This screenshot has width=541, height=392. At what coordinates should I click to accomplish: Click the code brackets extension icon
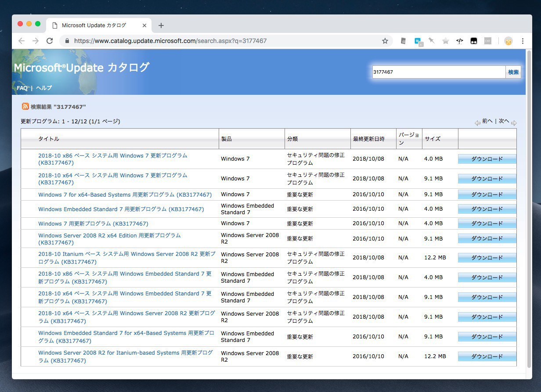pyautogui.click(x=459, y=41)
